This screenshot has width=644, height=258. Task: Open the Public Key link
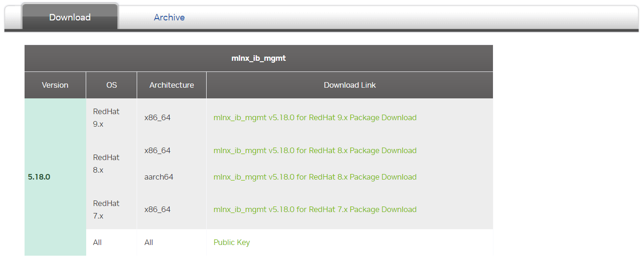232,243
